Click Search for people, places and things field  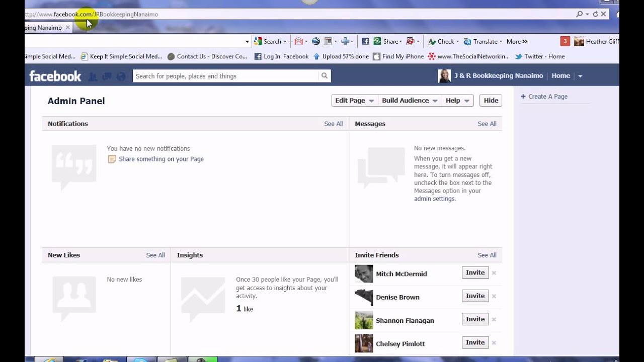coord(225,76)
